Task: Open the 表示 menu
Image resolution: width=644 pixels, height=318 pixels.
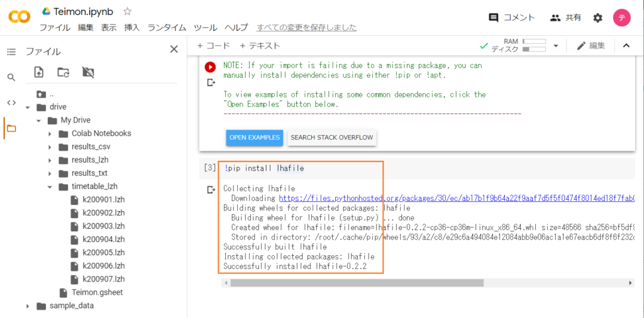Action: (109, 28)
